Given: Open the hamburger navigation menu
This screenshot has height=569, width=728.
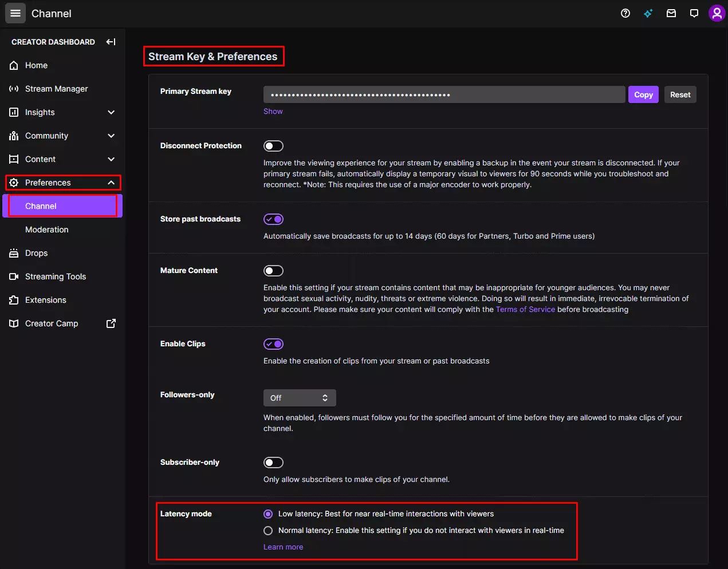Looking at the screenshot, I should (15, 13).
